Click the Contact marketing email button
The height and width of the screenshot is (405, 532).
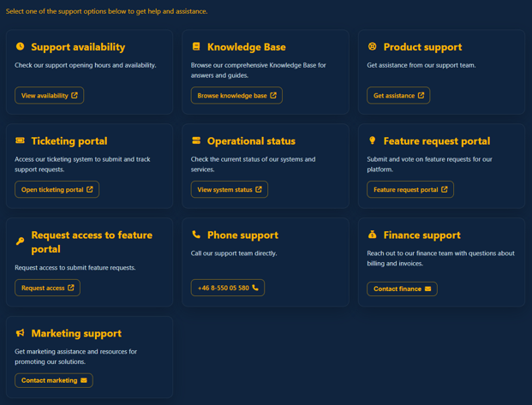(54, 380)
